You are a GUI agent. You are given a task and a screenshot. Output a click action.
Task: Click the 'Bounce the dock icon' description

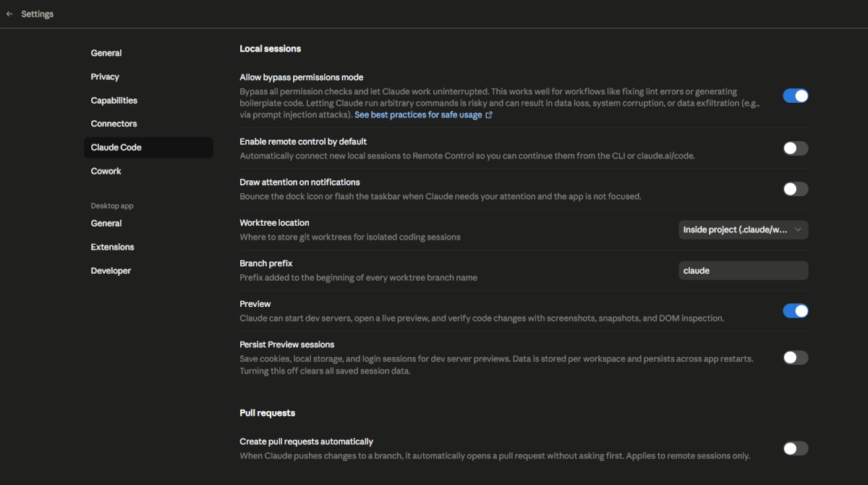click(441, 196)
